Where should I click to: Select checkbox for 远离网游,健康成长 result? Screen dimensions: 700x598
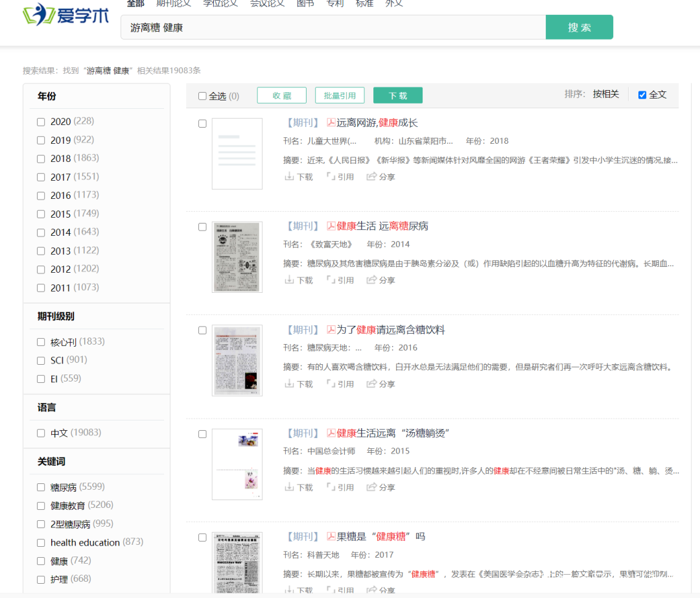202,124
